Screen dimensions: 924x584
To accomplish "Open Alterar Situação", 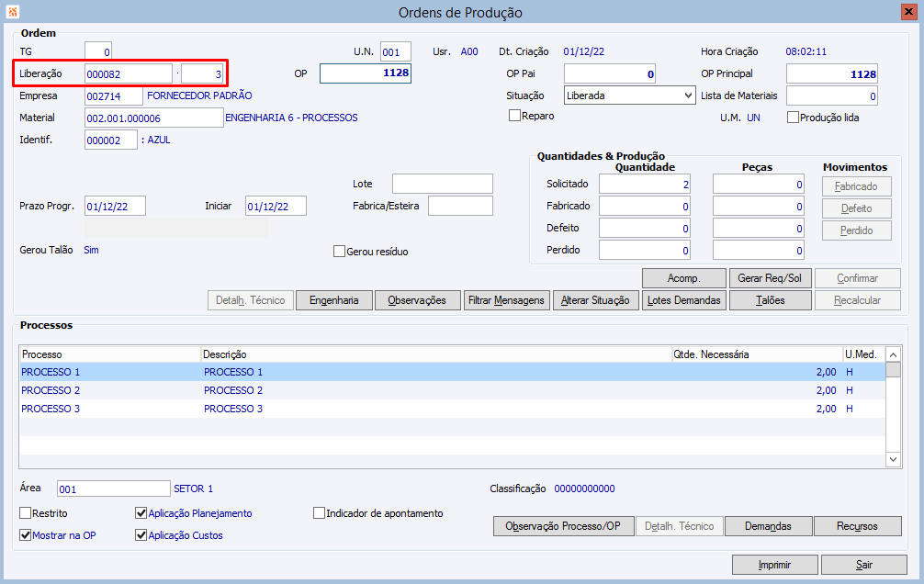I will click(595, 300).
